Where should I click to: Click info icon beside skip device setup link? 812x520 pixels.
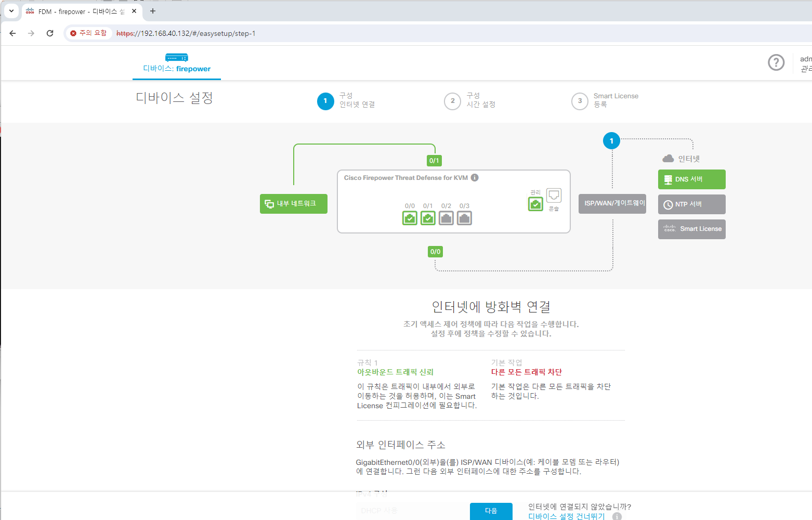pyautogui.click(x=617, y=516)
